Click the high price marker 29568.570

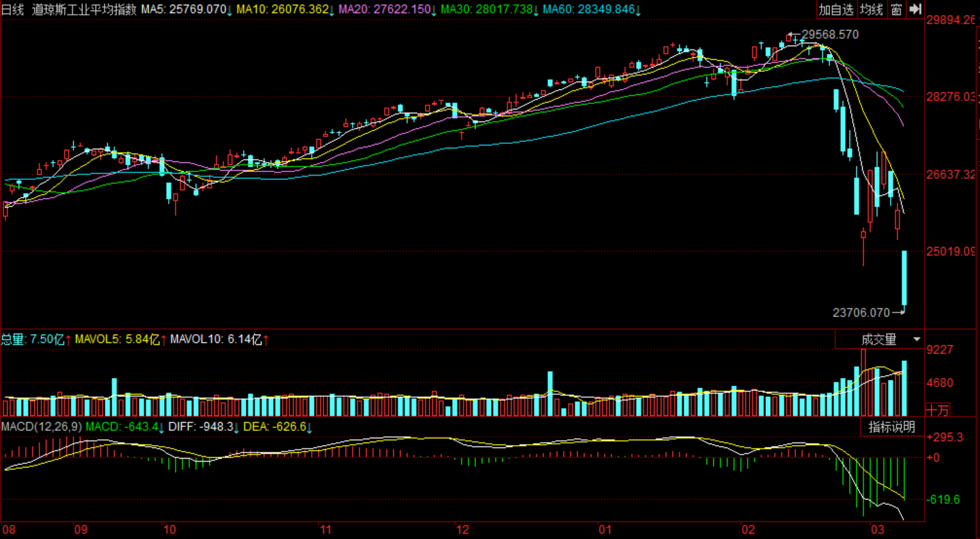830,34
